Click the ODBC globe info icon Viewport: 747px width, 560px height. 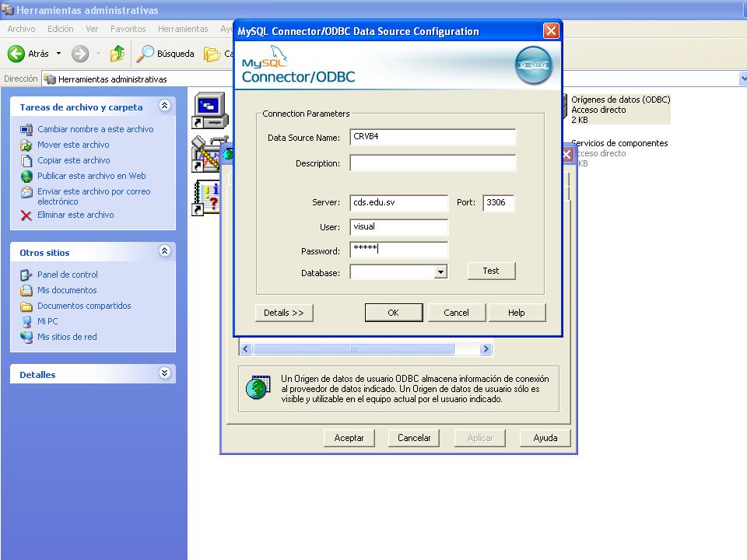[x=258, y=387]
